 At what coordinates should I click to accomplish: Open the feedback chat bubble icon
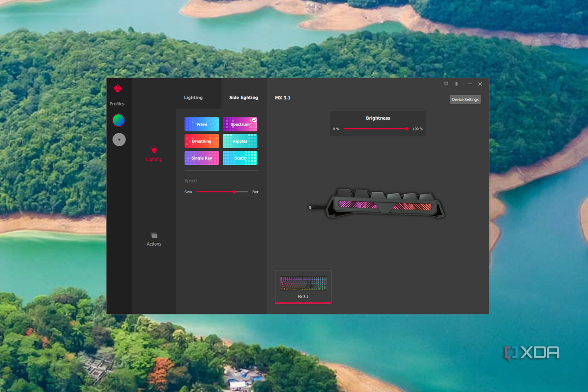click(446, 84)
